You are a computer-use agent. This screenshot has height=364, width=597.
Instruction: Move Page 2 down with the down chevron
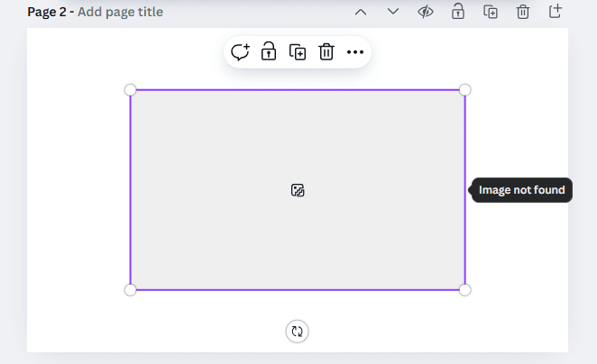tap(393, 12)
